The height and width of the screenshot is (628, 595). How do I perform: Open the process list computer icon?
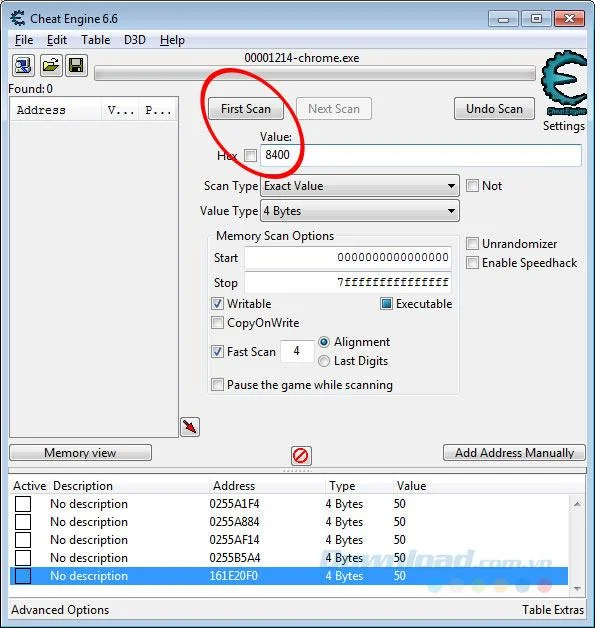point(23,65)
